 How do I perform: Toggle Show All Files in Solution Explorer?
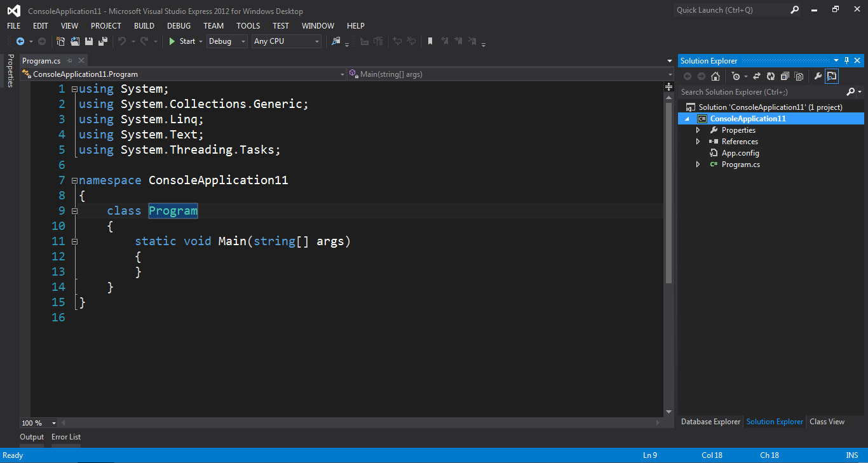click(797, 76)
